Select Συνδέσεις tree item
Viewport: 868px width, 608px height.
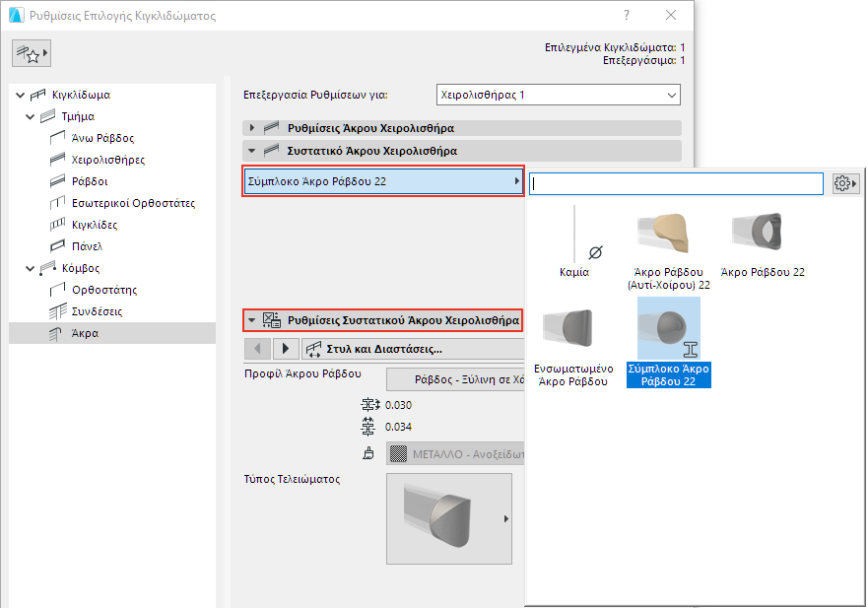click(97, 311)
